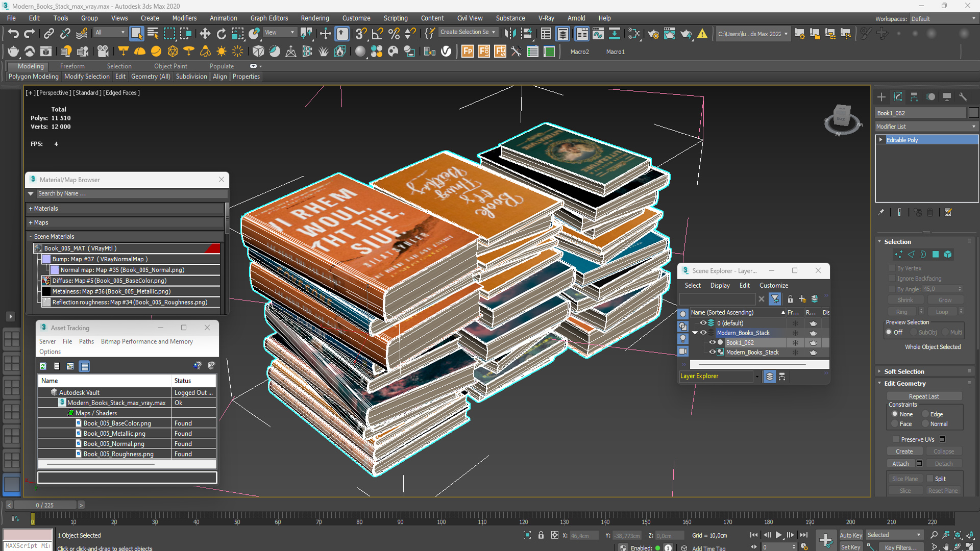The image size is (980, 551).
Task: Click the Create button in Edit Geometry
Action: [x=904, y=451]
